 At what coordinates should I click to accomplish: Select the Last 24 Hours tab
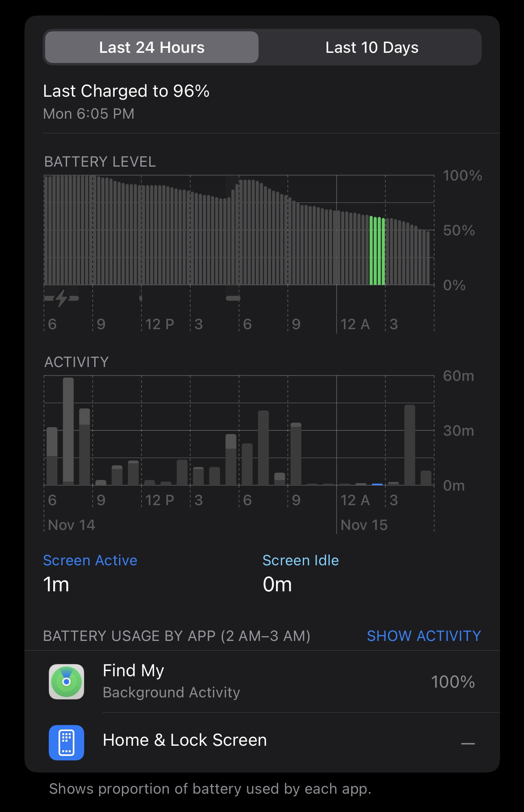click(152, 48)
